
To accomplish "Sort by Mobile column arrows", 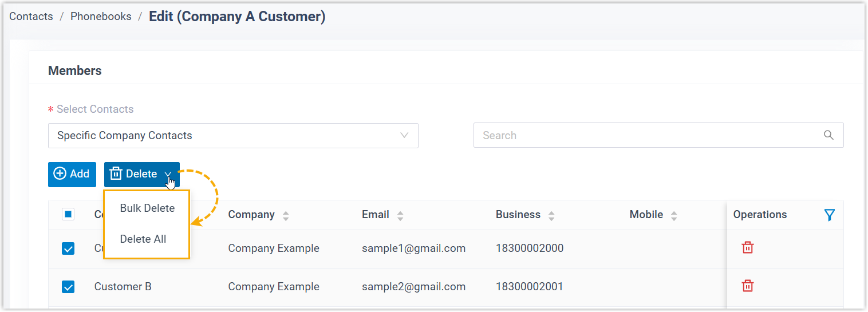I will click(x=674, y=215).
